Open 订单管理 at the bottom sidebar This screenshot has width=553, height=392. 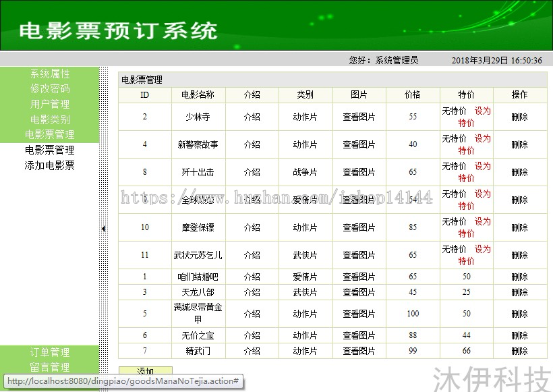(49, 352)
